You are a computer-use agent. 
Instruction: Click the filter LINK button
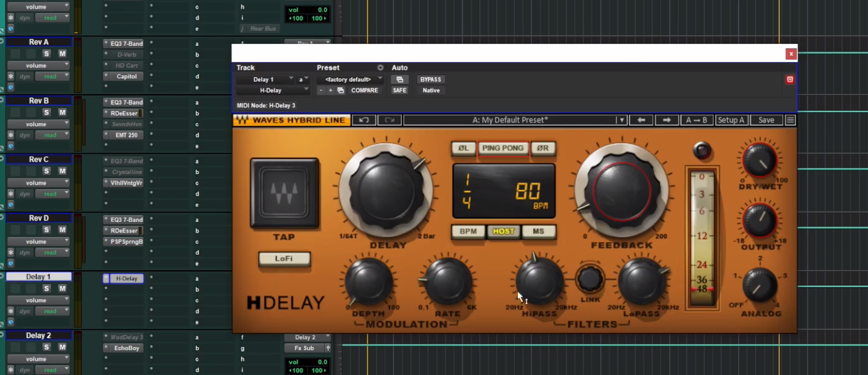click(x=590, y=279)
